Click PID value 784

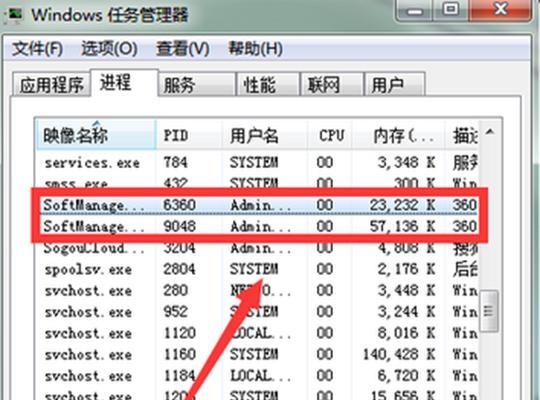176,163
